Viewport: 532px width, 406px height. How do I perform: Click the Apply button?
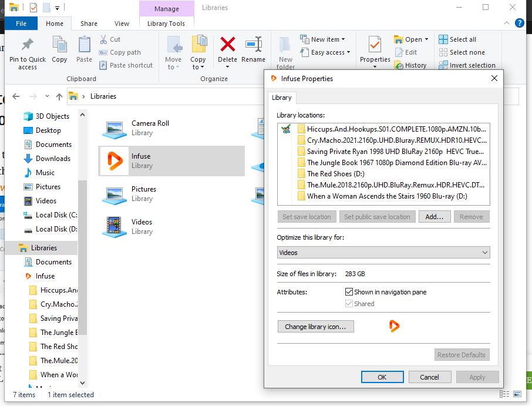(477, 377)
